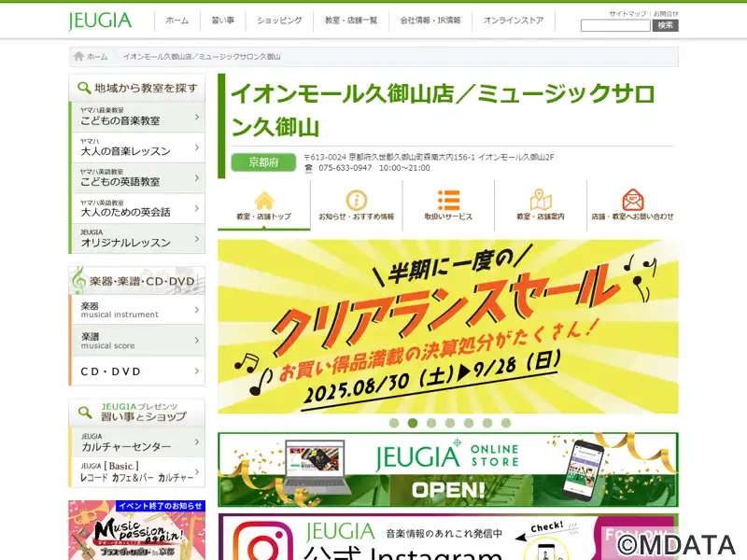
Task: Click the site search input field
Action: pos(615,26)
